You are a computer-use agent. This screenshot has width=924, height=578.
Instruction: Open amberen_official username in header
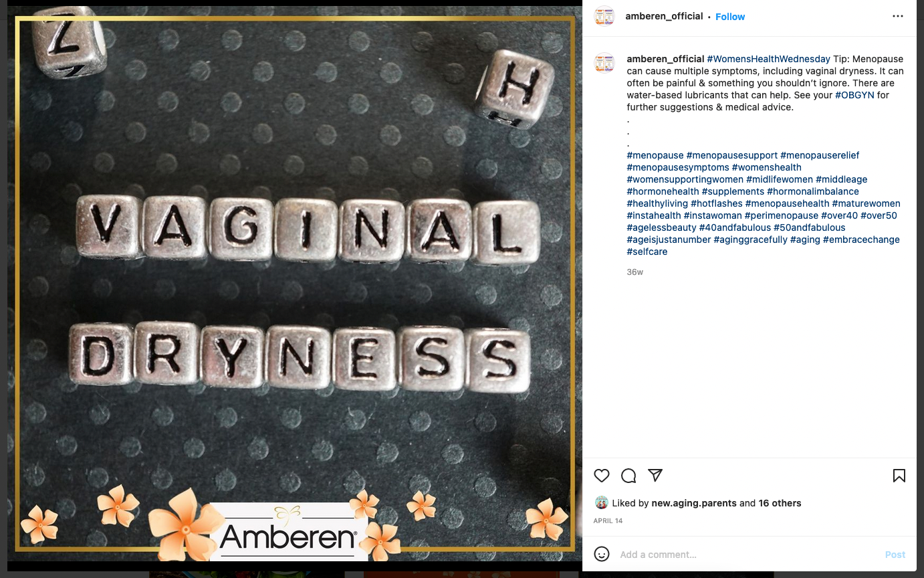(664, 16)
